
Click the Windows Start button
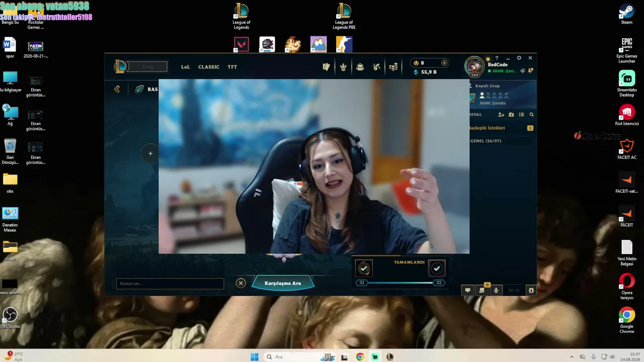pyautogui.click(x=255, y=357)
